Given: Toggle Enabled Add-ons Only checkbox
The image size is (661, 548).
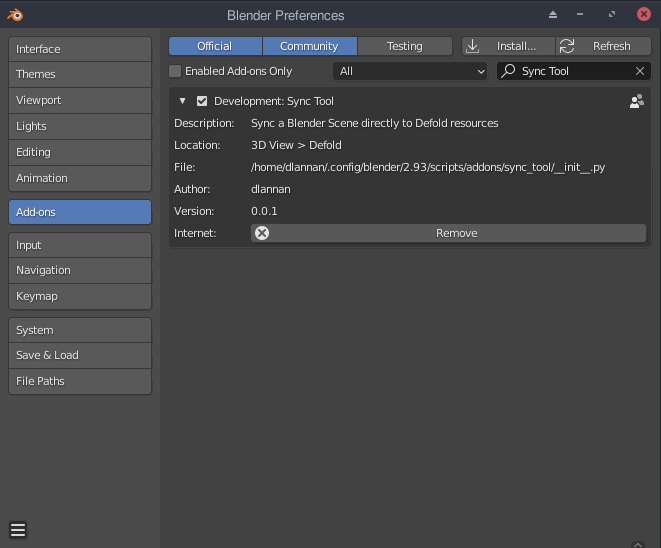Looking at the screenshot, I should (175, 71).
